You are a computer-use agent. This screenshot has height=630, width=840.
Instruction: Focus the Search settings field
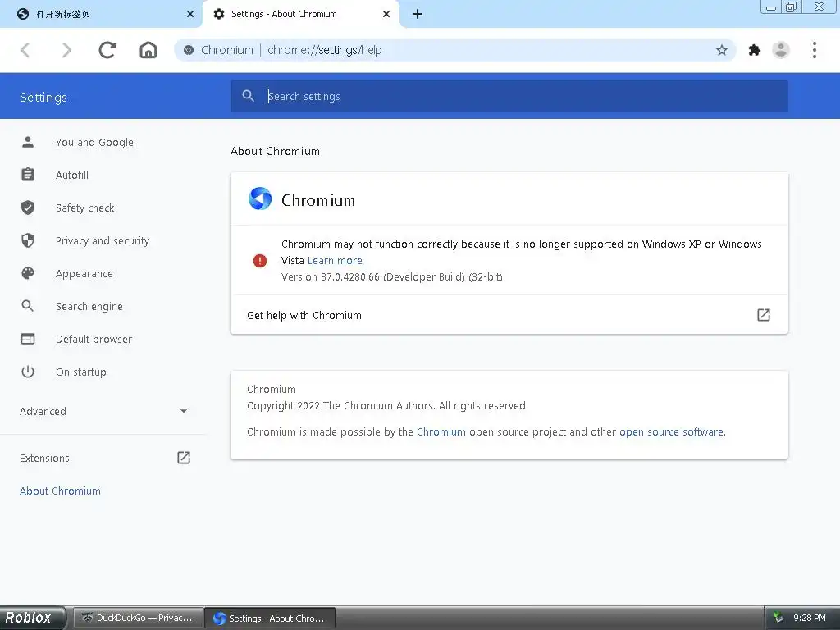[509, 96]
